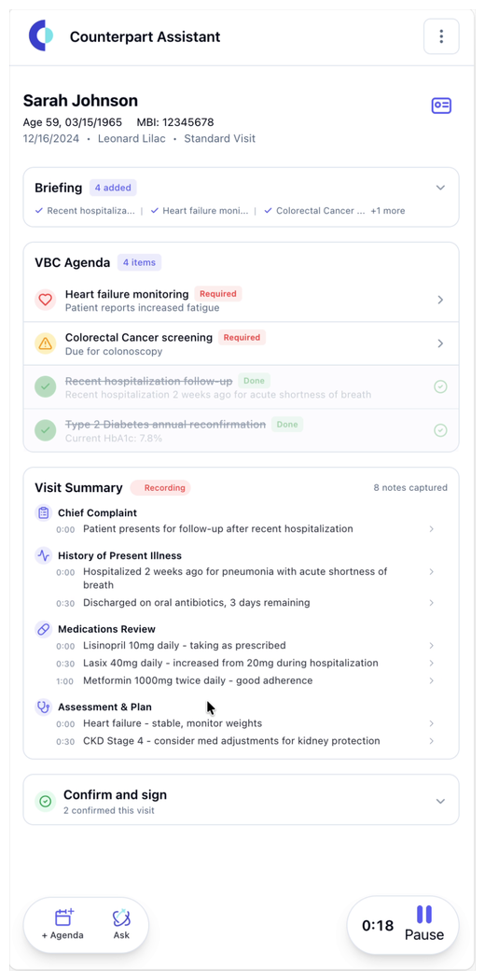Click the heart icon for Heart failure monitoring
The height and width of the screenshot is (980, 485).
tap(45, 300)
